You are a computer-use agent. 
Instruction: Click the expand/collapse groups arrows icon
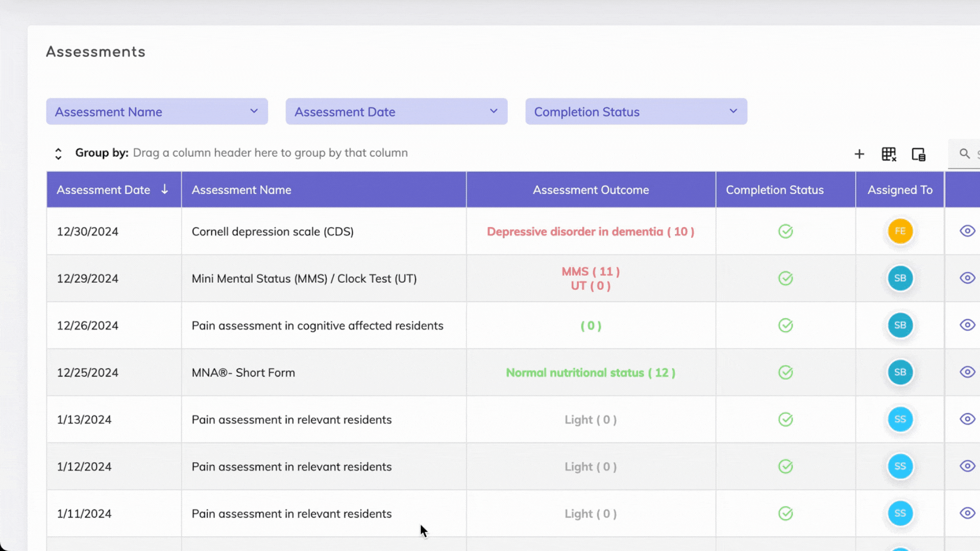tap(58, 154)
